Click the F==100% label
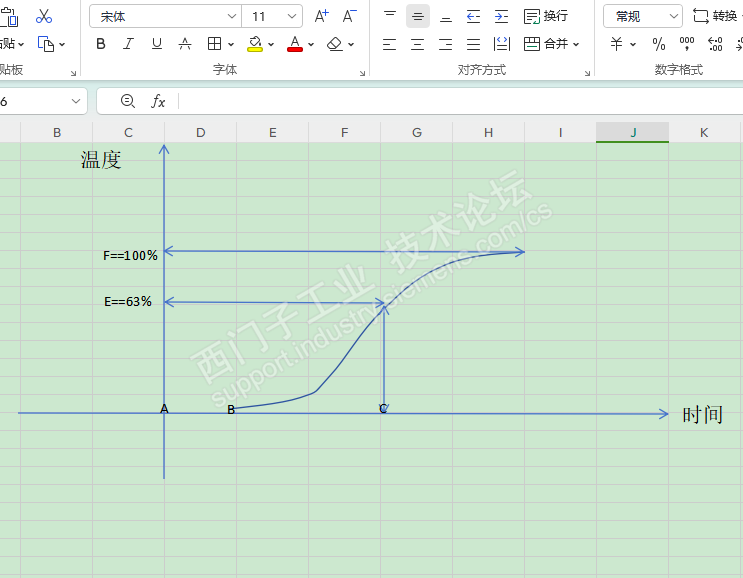This screenshot has width=743, height=578. click(x=130, y=255)
